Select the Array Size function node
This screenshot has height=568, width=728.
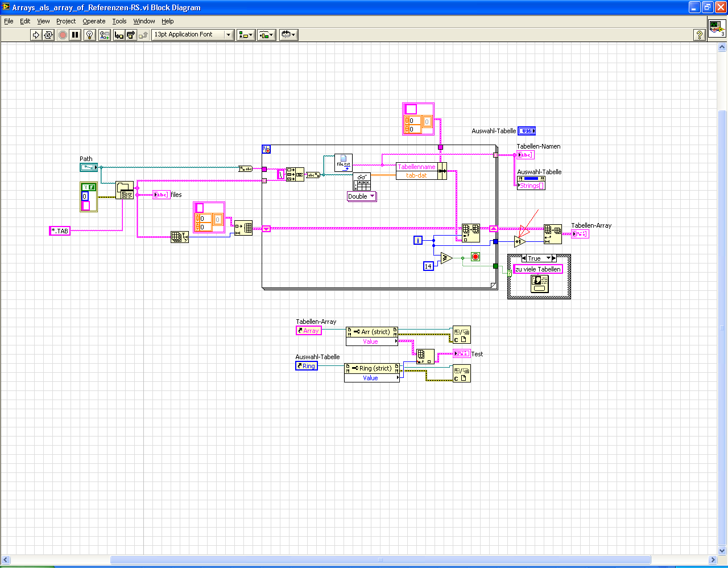(x=180, y=237)
